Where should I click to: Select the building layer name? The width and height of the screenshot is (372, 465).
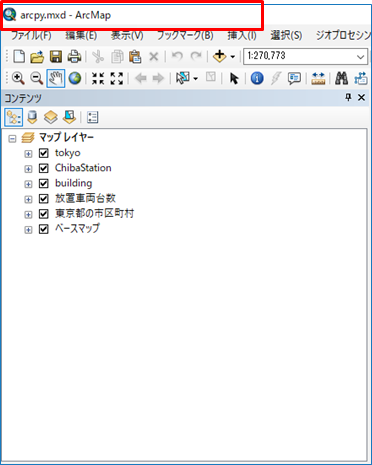(74, 183)
